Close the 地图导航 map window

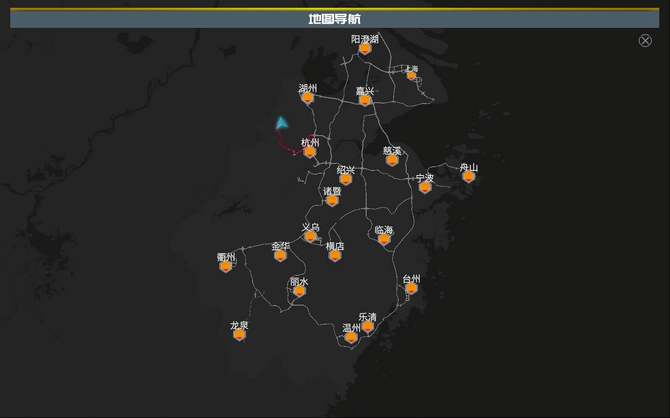click(x=645, y=40)
